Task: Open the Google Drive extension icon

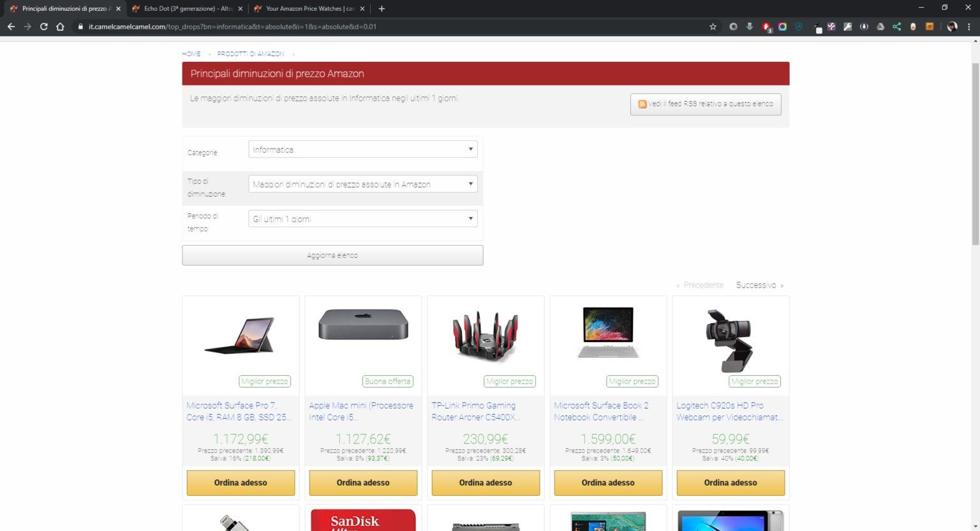Action: (x=880, y=27)
